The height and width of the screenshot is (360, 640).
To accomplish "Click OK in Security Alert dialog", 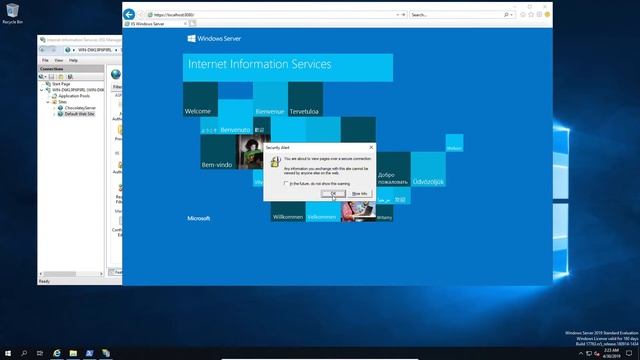I will [x=333, y=193].
